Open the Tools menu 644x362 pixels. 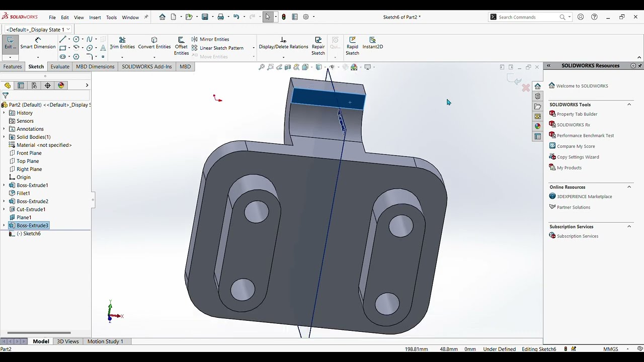111,18
